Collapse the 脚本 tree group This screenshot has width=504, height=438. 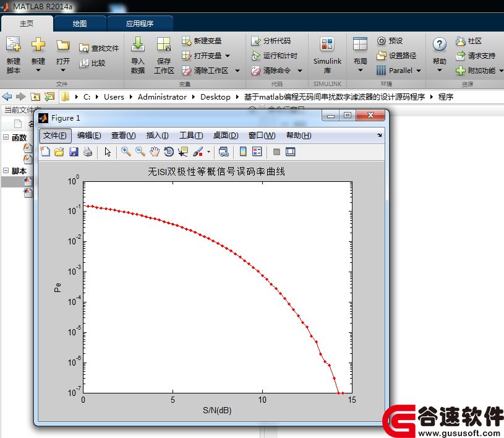point(6,171)
